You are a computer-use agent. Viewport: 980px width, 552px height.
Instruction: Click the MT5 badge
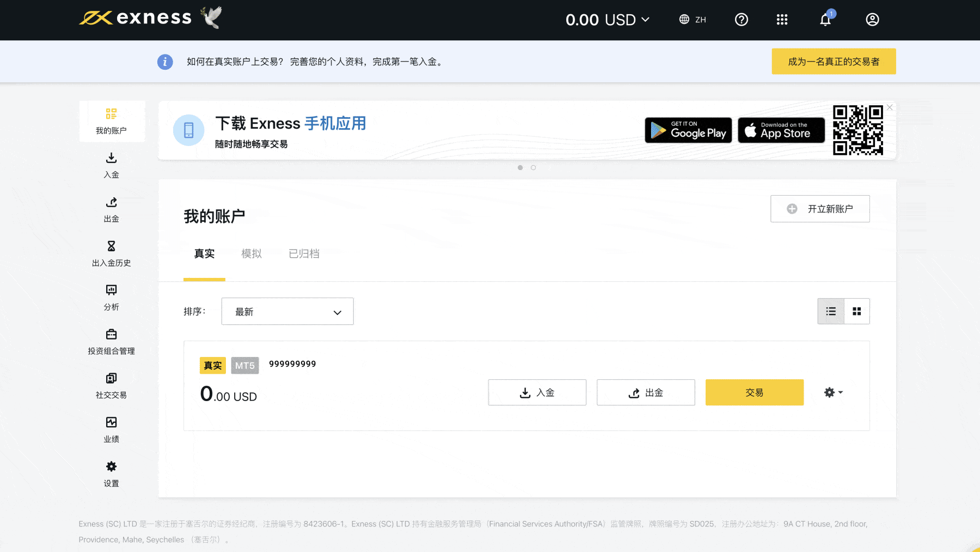point(245,366)
